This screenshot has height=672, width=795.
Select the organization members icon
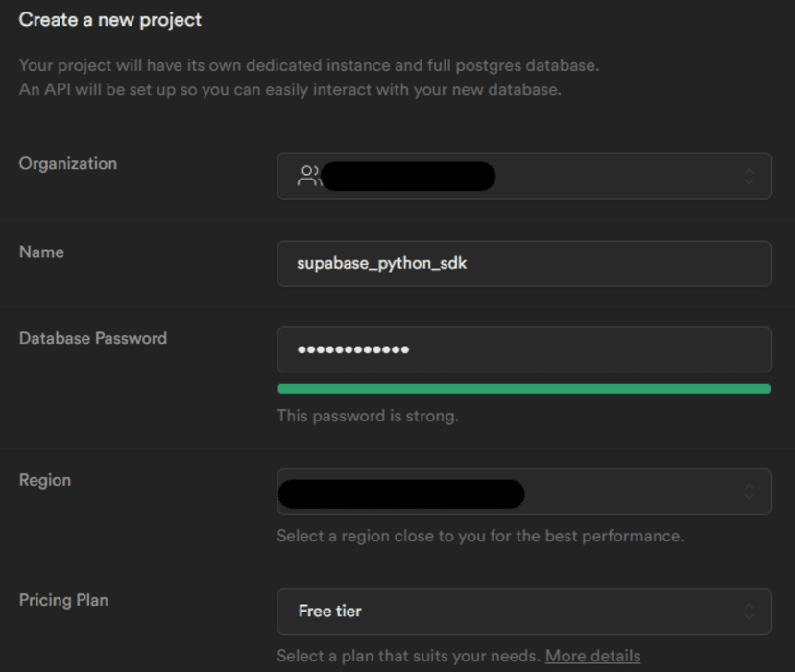click(x=310, y=176)
